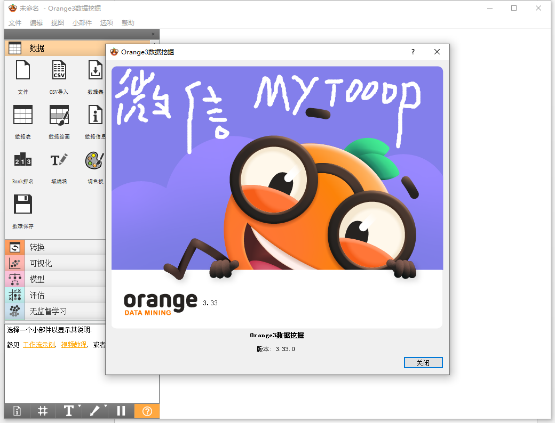The height and width of the screenshot is (423, 555).
Task: Click the pause workflow icon
Action: [121, 411]
